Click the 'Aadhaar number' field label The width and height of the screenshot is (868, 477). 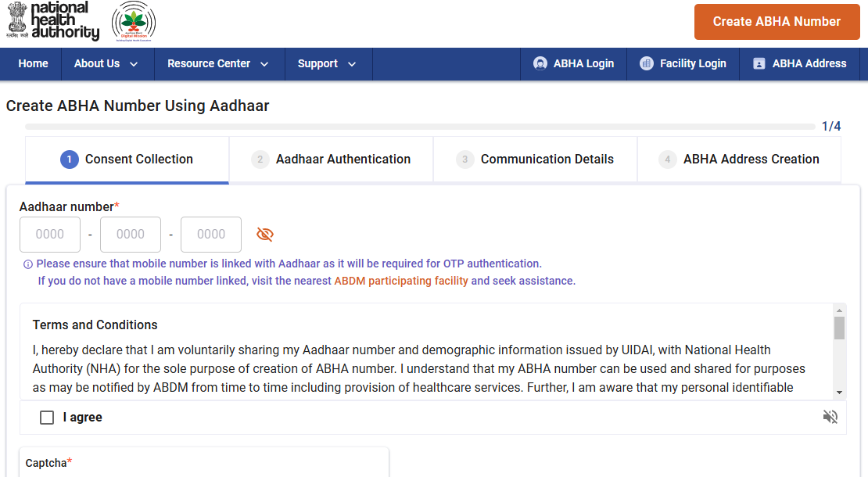point(69,207)
